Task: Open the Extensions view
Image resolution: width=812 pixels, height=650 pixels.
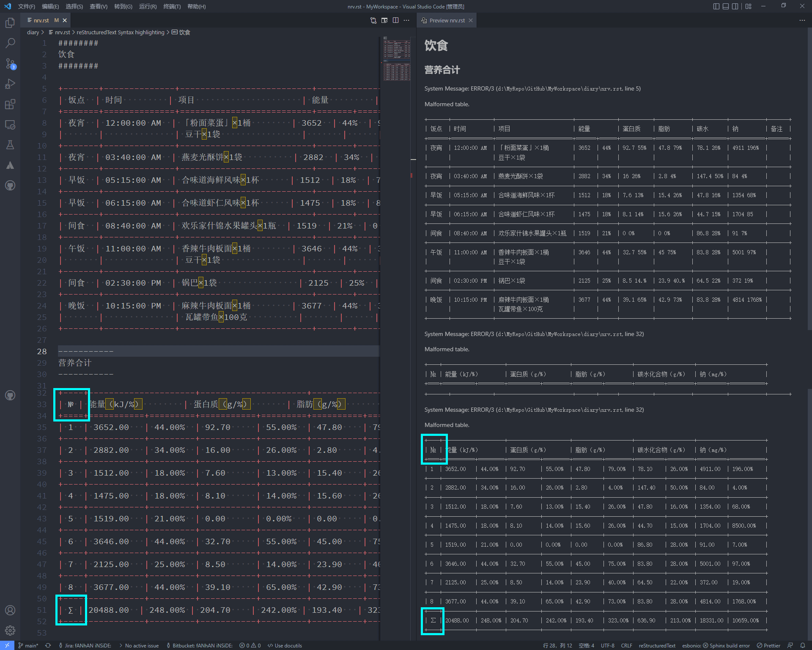Action: (x=10, y=104)
